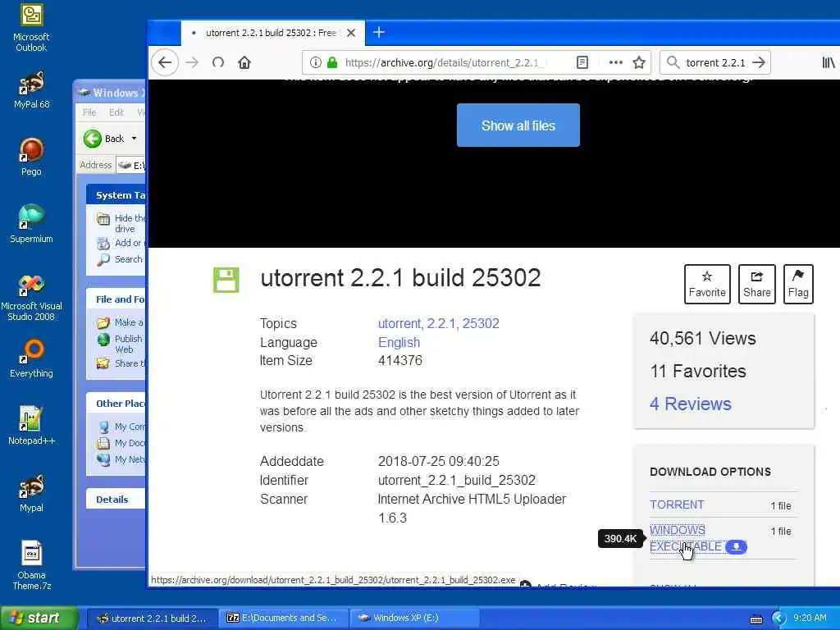Open Supermium browser desktop icon
This screenshot has width=840, height=630.
31,224
